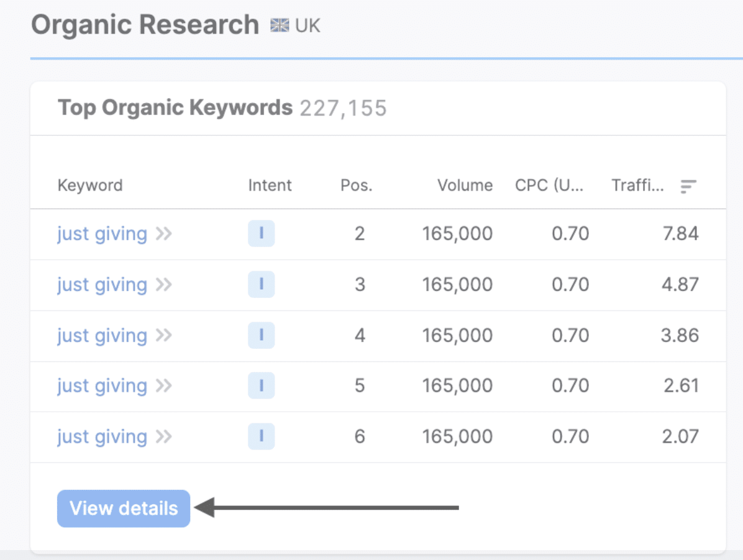Click the UK flag icon
Screen dimensions: 743x560
click(x=280, y=25)
